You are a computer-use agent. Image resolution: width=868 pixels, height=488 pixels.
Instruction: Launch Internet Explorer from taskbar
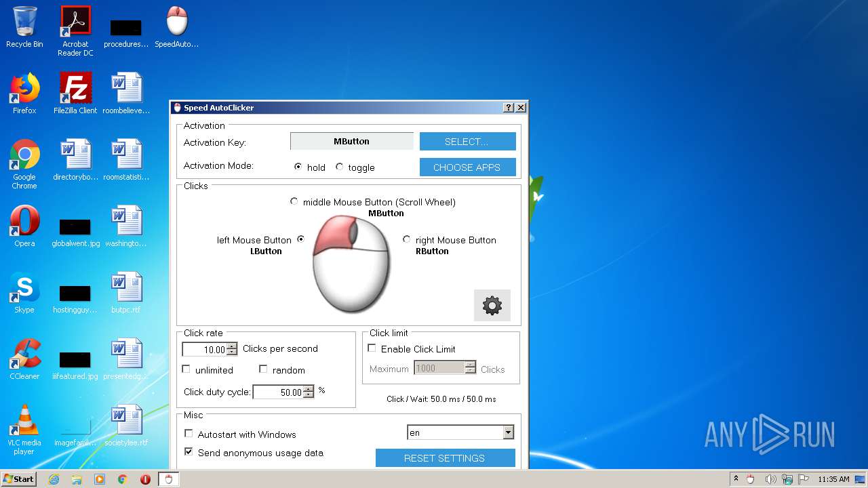(54, 479)
